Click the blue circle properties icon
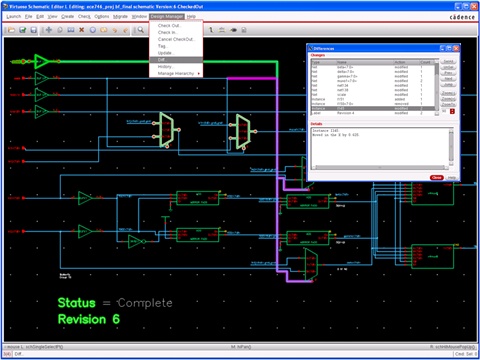480x360 pixels. coord(93,30)
